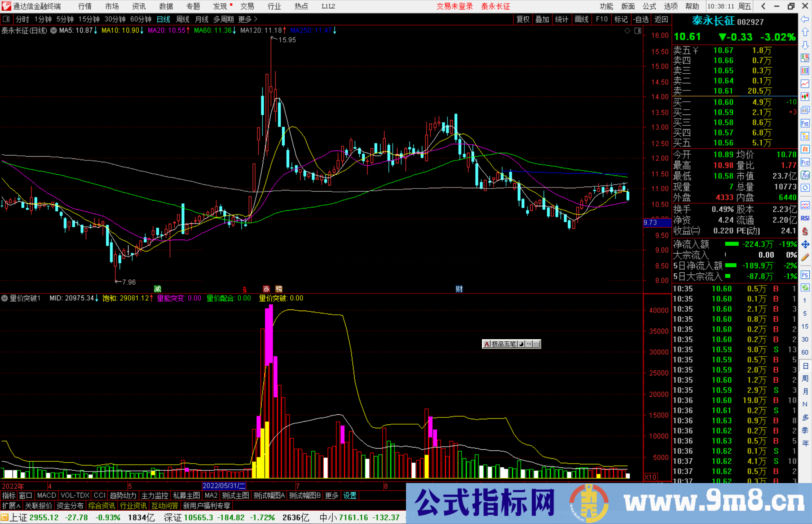Expand the 更多 period dropdown next to 多周期
This screenshot has height=524, width=812.
click(244, 19)
